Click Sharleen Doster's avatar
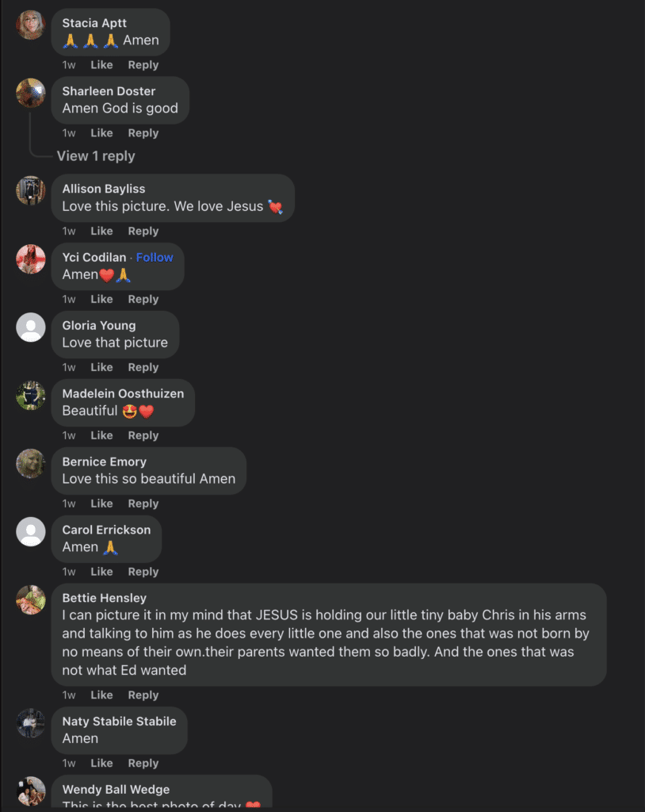 pyautogui.click(x=31, y=93)
